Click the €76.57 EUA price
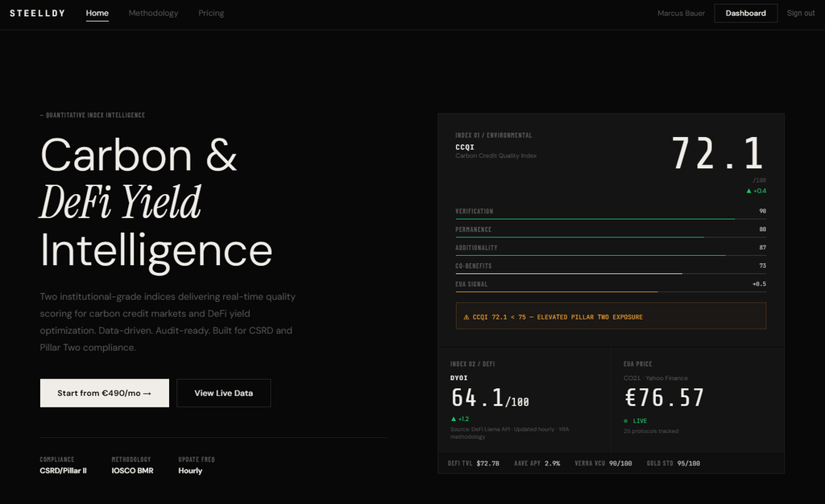 (664, 398)
